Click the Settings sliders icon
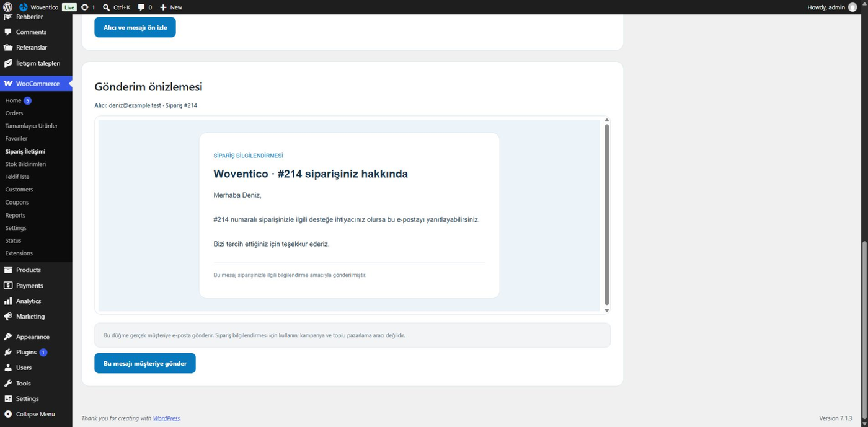Image resolution: width=868 pixels, height=427 pixels. pos(8,399)
